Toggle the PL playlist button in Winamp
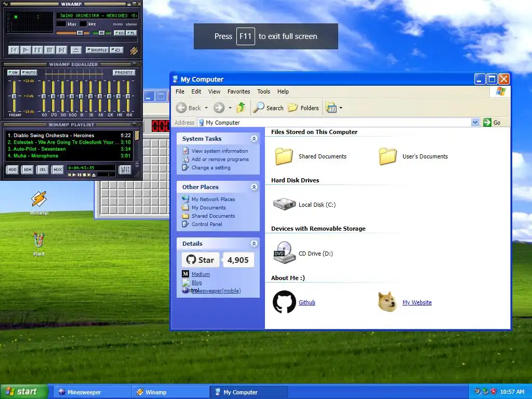Image resolution: width=532 pixels, height=399 pixels. [x=131, y=33]
